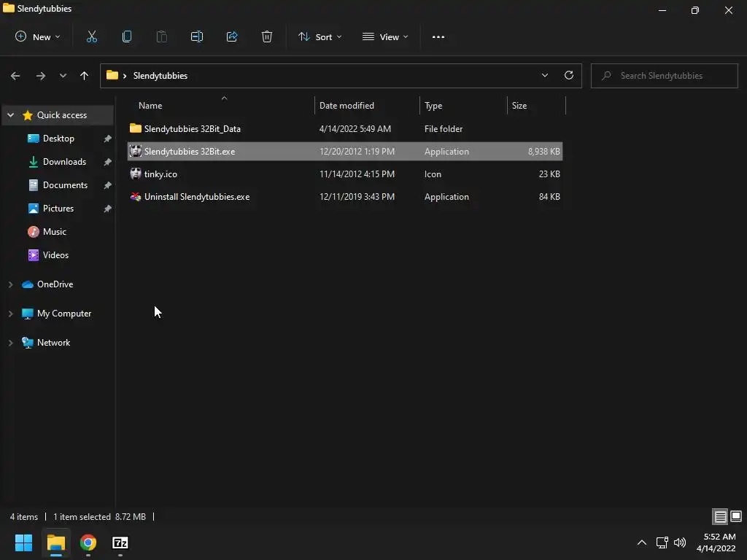The image size is (747, 560).
Task: Select the tinky.ico file name
Action: (x=160, y=174)
